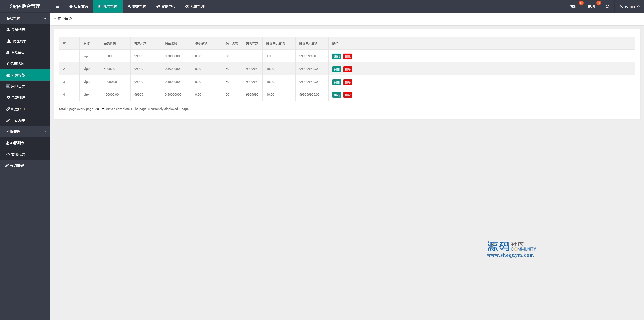Open 会员列表 in sidebar
Viewport: 644px width, 320px height.
pyautogui.click(x=18, y=30)
